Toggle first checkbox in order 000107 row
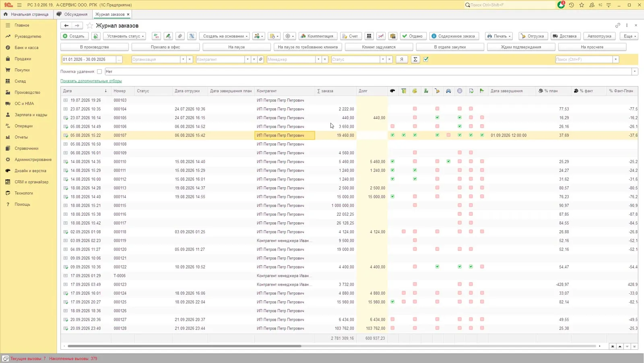The image size is (644, 363). point(392,135)
